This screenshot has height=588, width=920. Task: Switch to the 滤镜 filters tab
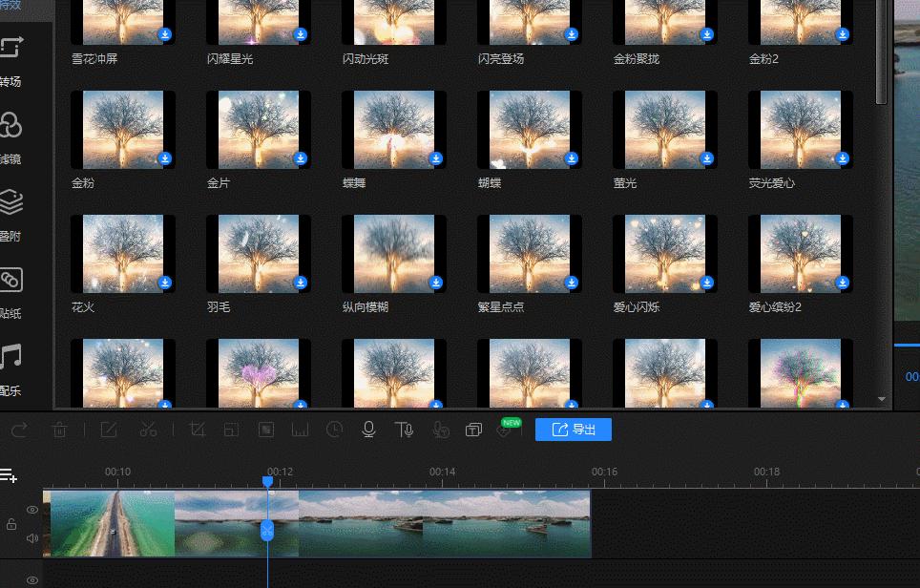11,137
